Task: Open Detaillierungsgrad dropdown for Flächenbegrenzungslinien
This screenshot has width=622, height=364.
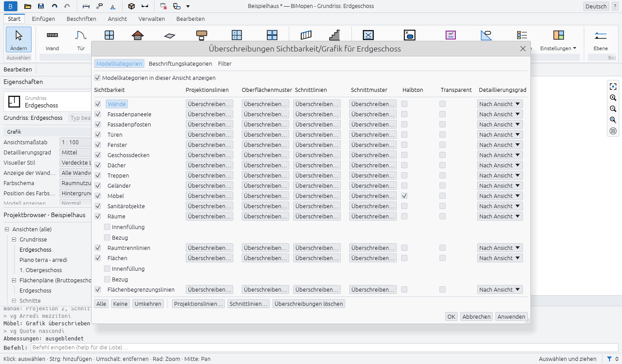Action: 500,289
